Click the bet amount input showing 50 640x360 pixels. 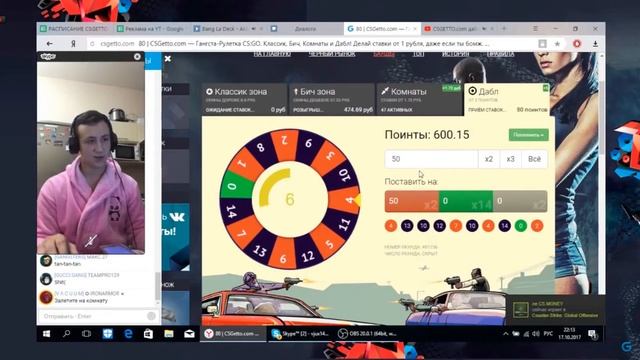pyautogui.click(x=431, y=159)
